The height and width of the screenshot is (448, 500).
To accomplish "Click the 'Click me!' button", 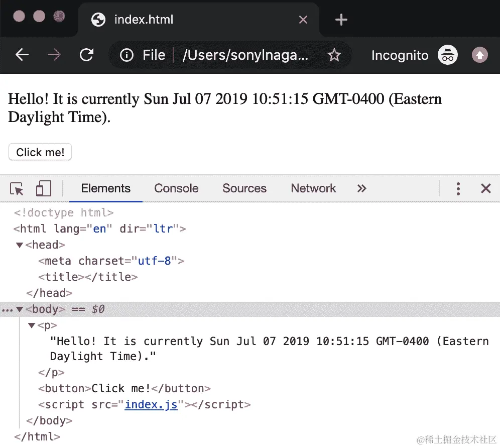I will coord(40,152).
